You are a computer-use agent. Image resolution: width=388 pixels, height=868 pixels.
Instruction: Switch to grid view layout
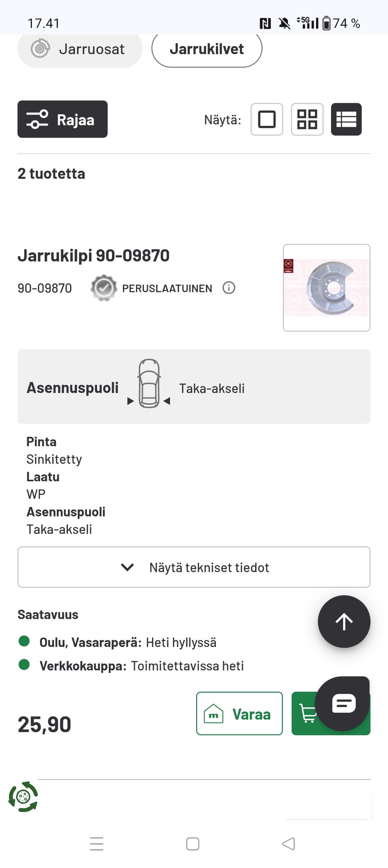click(307, 119)
